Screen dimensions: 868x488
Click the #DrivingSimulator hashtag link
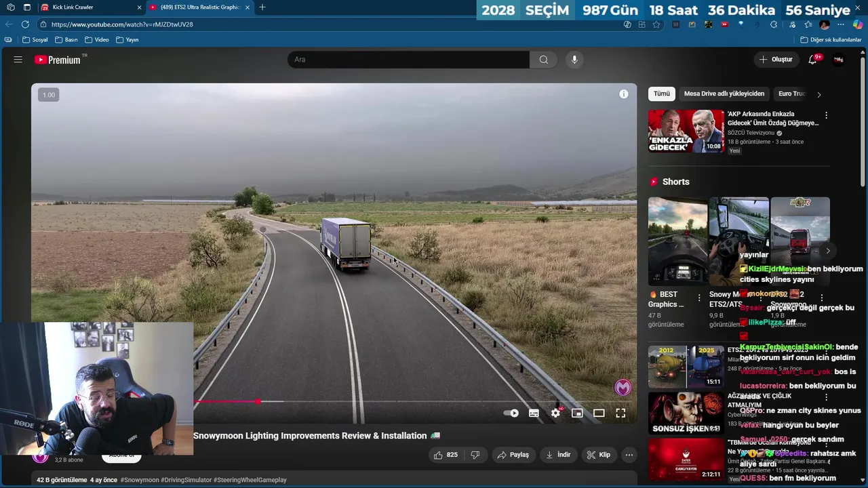point(186,480)
